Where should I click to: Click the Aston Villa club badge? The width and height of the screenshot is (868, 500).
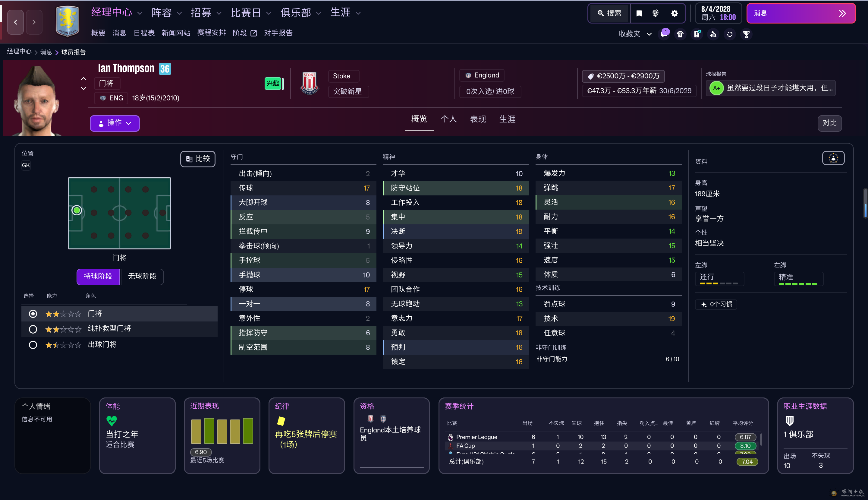(67, 21)
